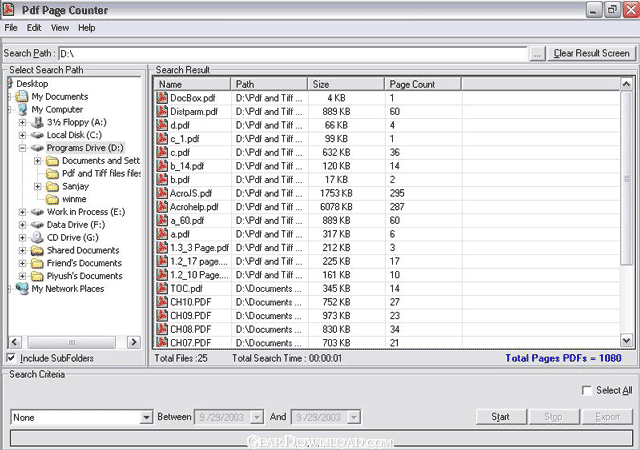Click the Local Disk (C:) drive icon

click(37, 135)
